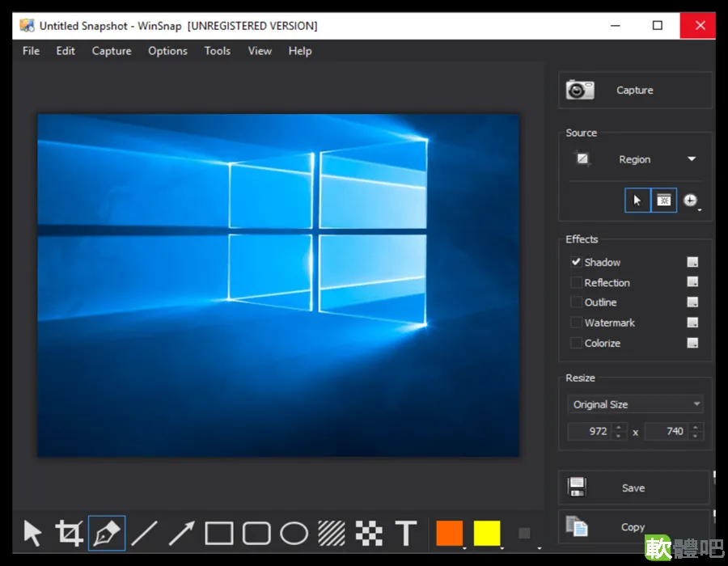Select the Crop tool

(x=70, y=533)
